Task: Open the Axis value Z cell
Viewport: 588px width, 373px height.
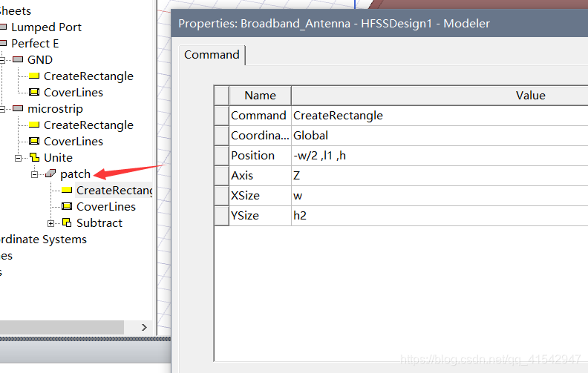Action: [440, 176]
